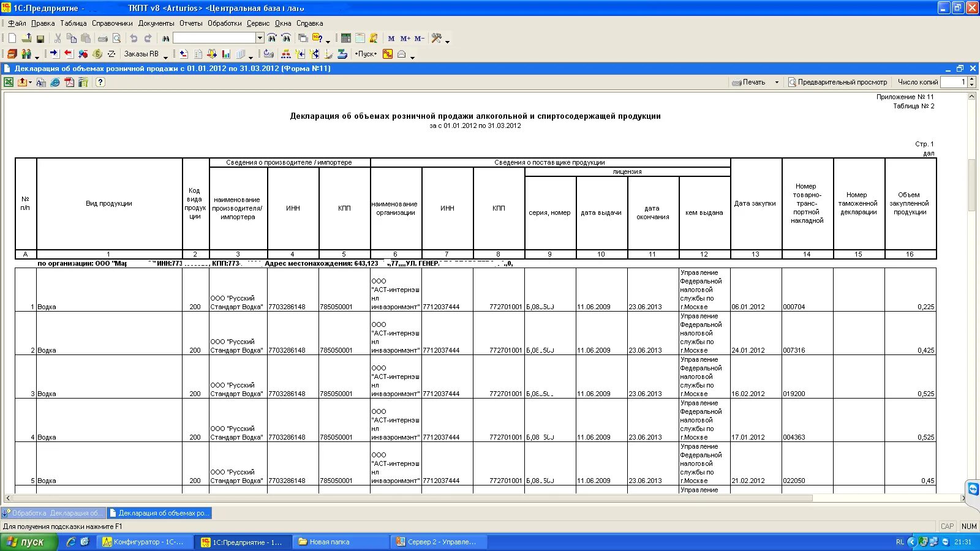Open the Отчеты menu

click(x=191, y=23)
